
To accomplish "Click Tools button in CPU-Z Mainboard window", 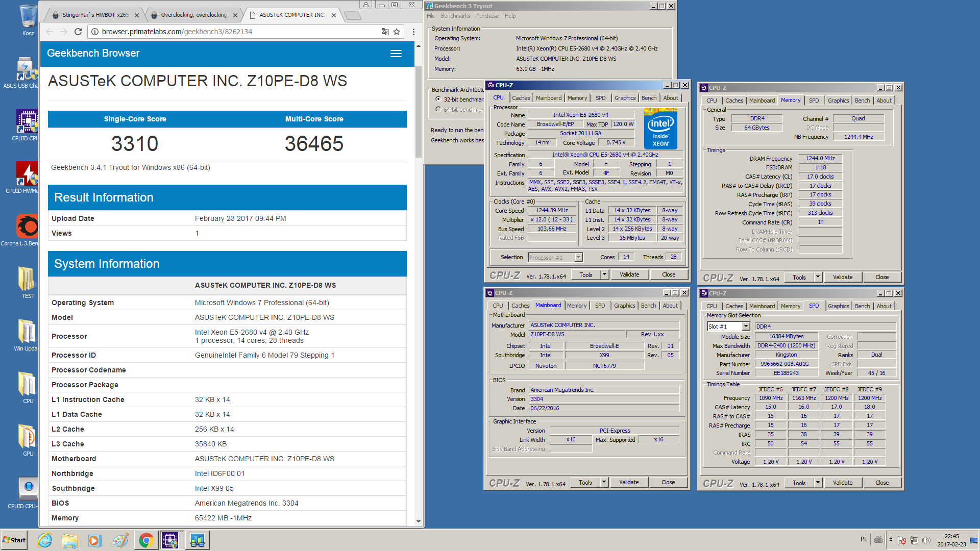I will click(x=585, y=482).
